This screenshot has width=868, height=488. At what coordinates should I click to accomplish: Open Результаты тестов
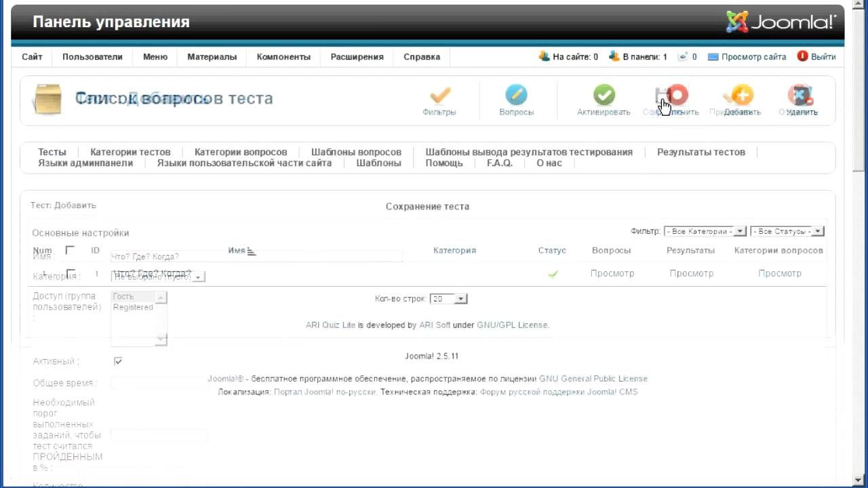click(701, 152)
